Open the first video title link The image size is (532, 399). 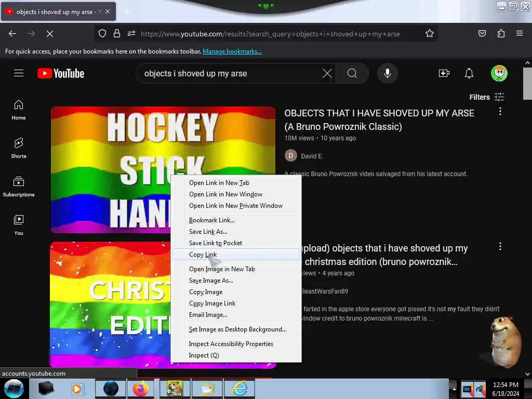(x=379, y=120)
